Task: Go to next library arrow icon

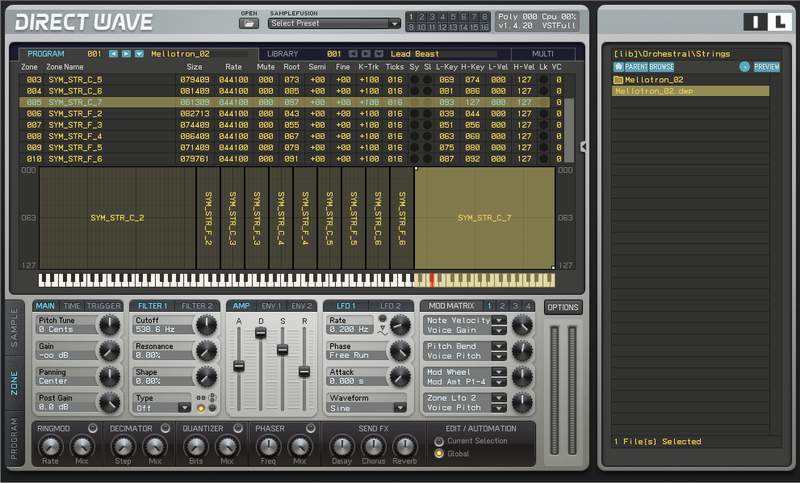Action: click(x=366, y=54)
